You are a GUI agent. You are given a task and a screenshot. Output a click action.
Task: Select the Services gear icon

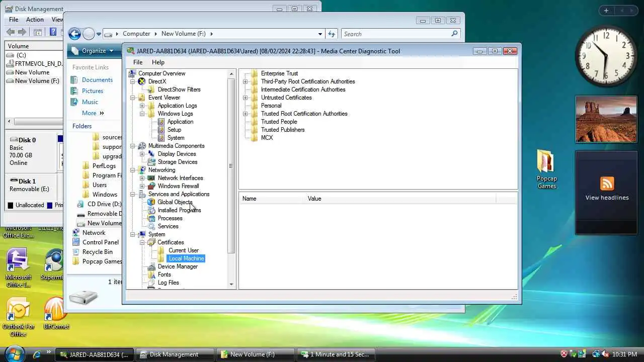point(151,226)
